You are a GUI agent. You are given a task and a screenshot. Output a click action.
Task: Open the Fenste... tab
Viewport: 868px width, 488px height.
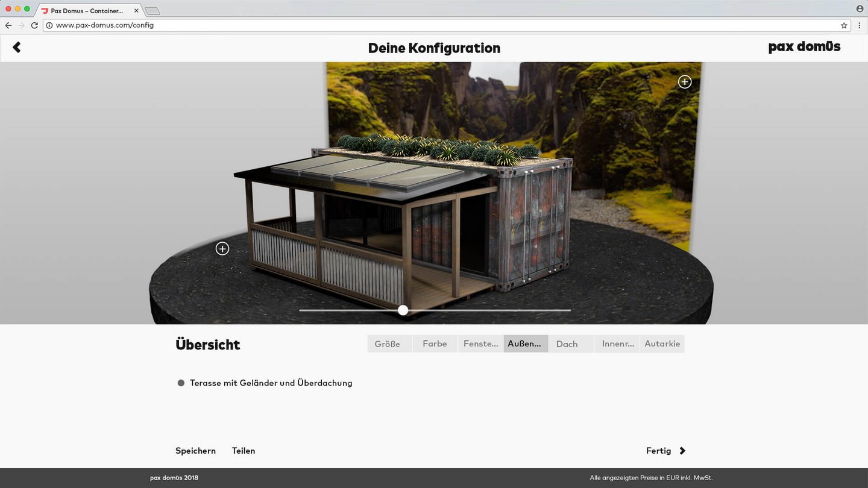(x=480, y=344)
